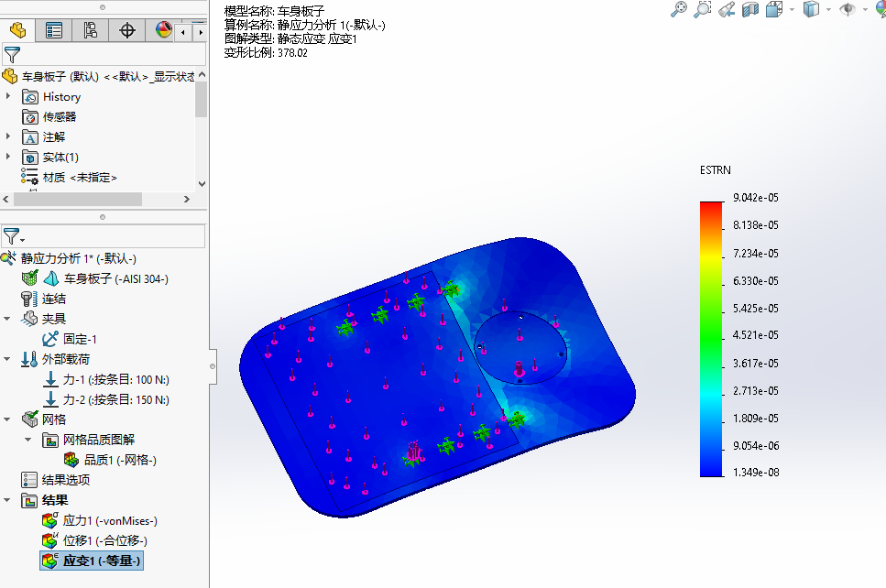The width and height of the screenshot is (886, 588).
Task: Click the Section View icon
Action: (x=750, y=9)
